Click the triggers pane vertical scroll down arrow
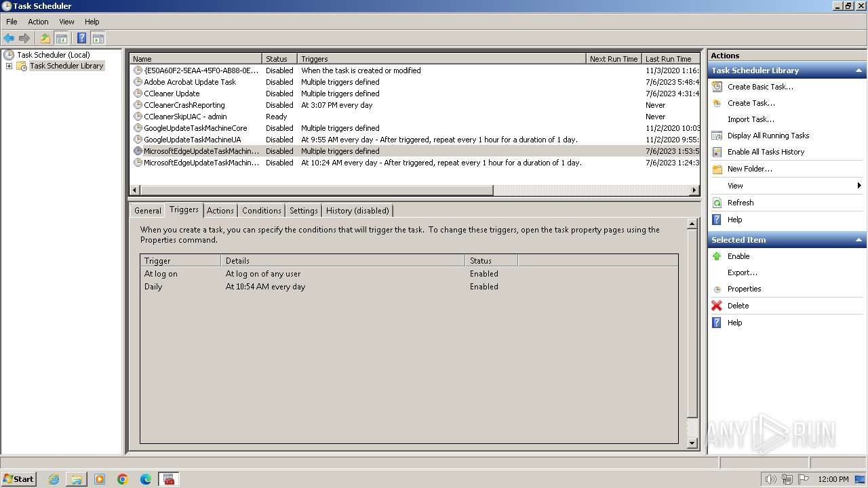 (x=692, y=443)
